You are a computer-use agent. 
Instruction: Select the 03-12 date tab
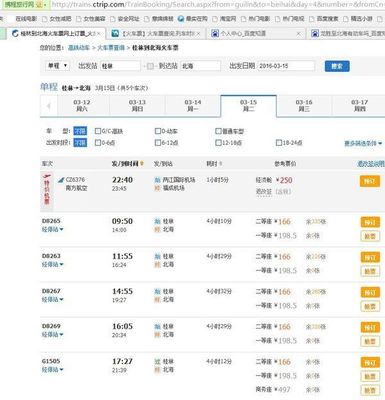click(x=82, y=106)
